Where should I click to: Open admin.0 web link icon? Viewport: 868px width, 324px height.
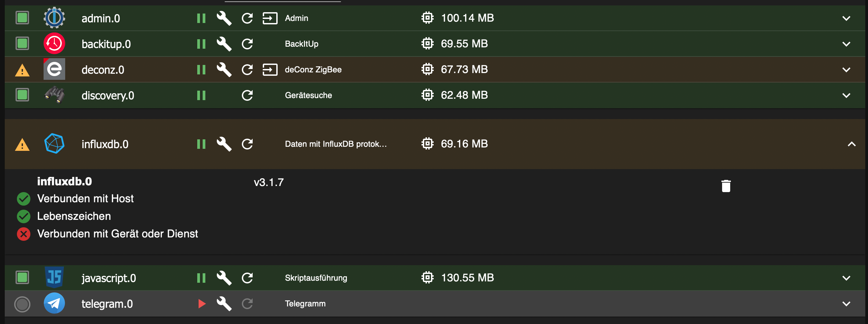coord(270,18)
